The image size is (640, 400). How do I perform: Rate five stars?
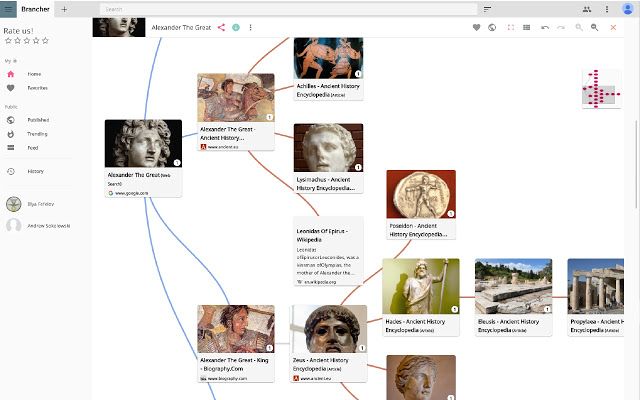pyautogui.click(x=45, y=40)
